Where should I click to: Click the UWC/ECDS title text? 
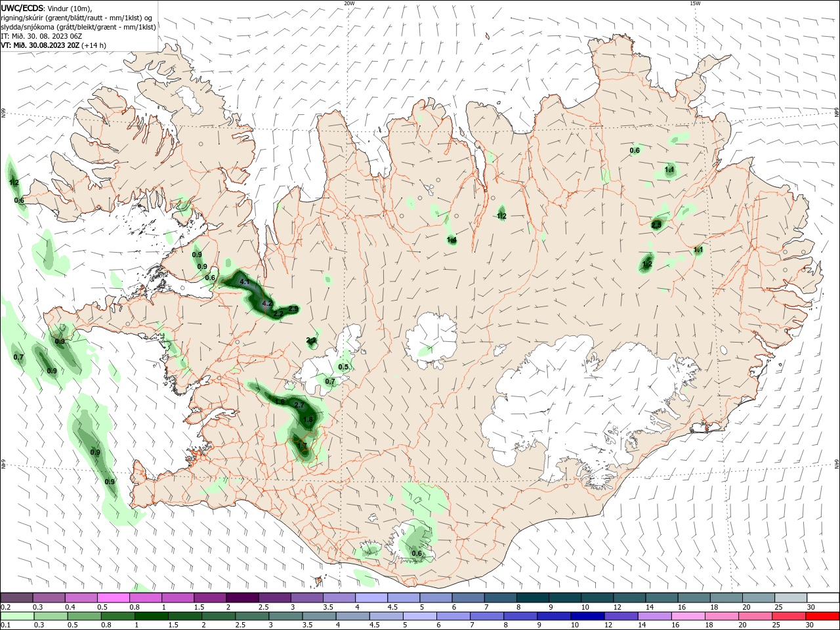point(22,8)
